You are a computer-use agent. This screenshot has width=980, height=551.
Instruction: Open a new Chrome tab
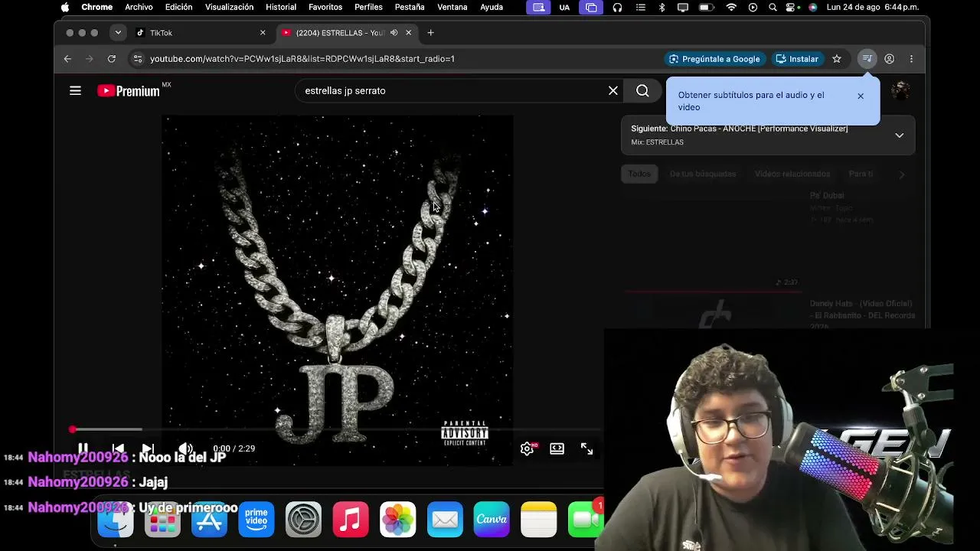point(430,33)
